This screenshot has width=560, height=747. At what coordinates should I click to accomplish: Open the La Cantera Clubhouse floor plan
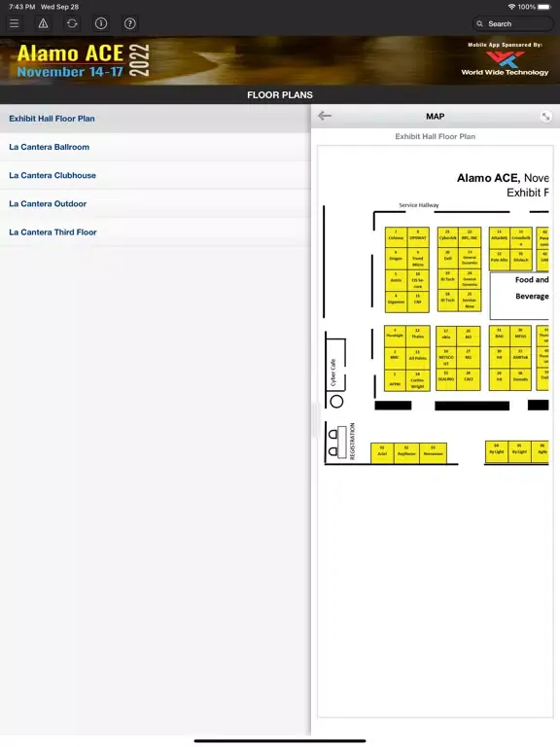pyautogui.click(x=156, y=175)
